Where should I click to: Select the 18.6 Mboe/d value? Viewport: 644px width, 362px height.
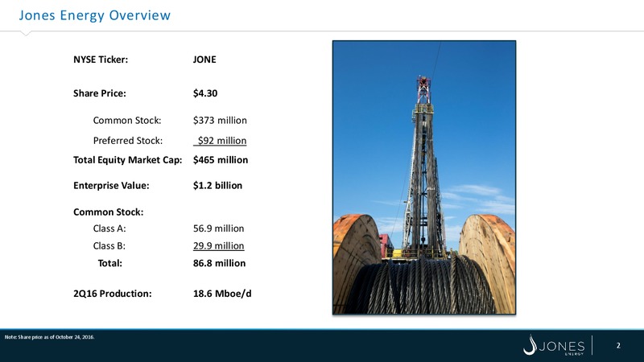(x=222, y=294)
